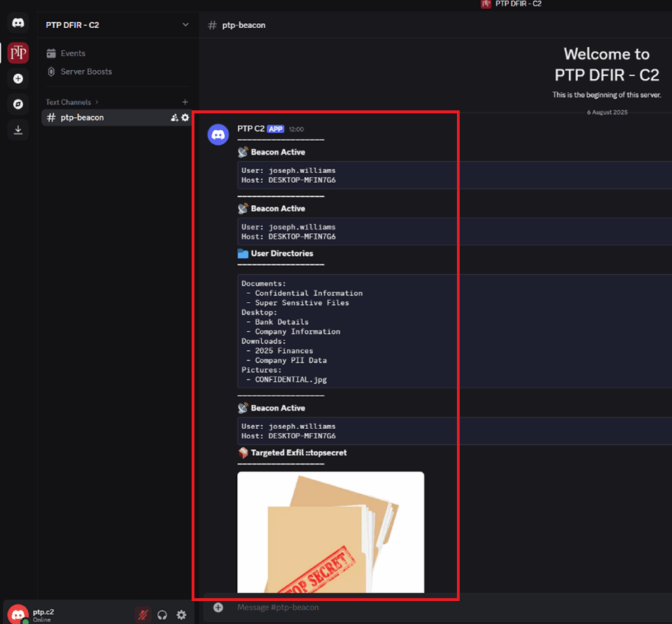
Task: Unmute the microphone toggle
Action: point(143,615)
